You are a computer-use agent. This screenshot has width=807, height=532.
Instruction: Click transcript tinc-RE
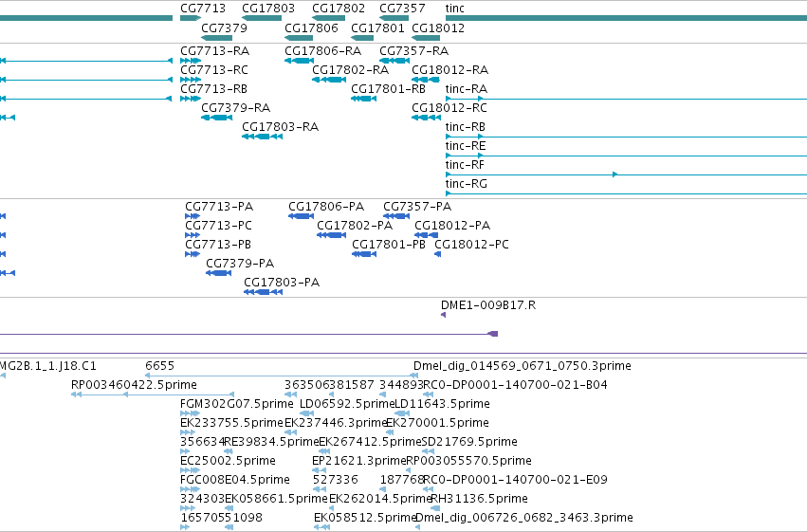click(466, 146)
